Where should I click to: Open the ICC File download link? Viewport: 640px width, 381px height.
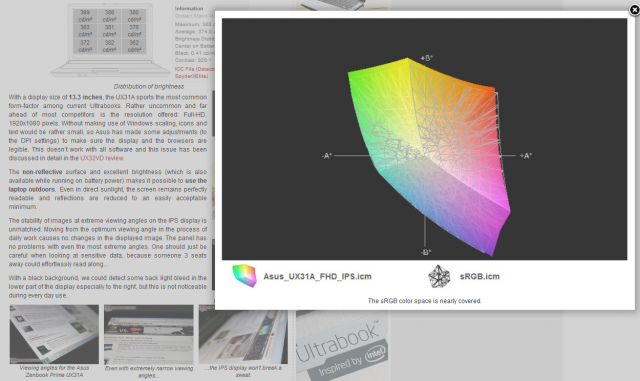[x=194, y=73]
